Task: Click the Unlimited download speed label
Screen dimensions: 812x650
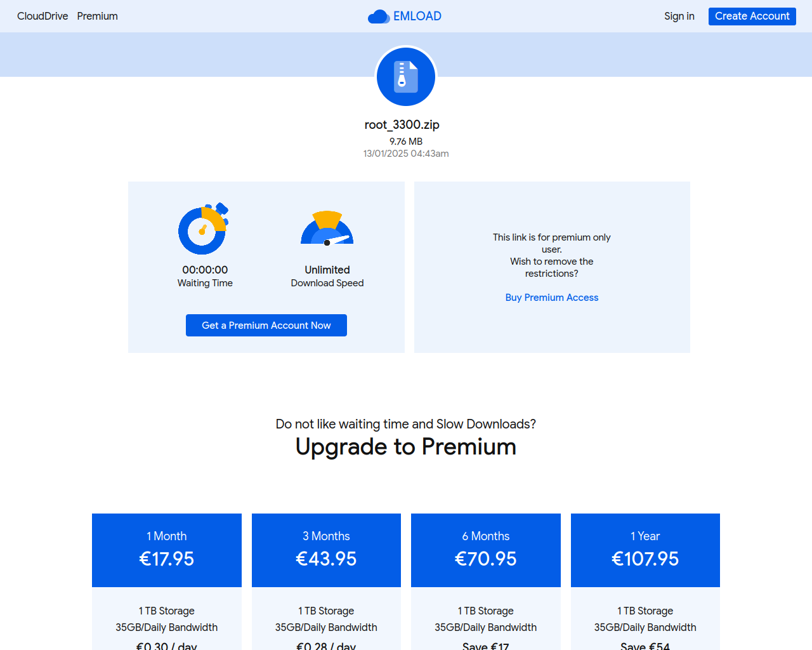Action: click(x=327, y=270)
